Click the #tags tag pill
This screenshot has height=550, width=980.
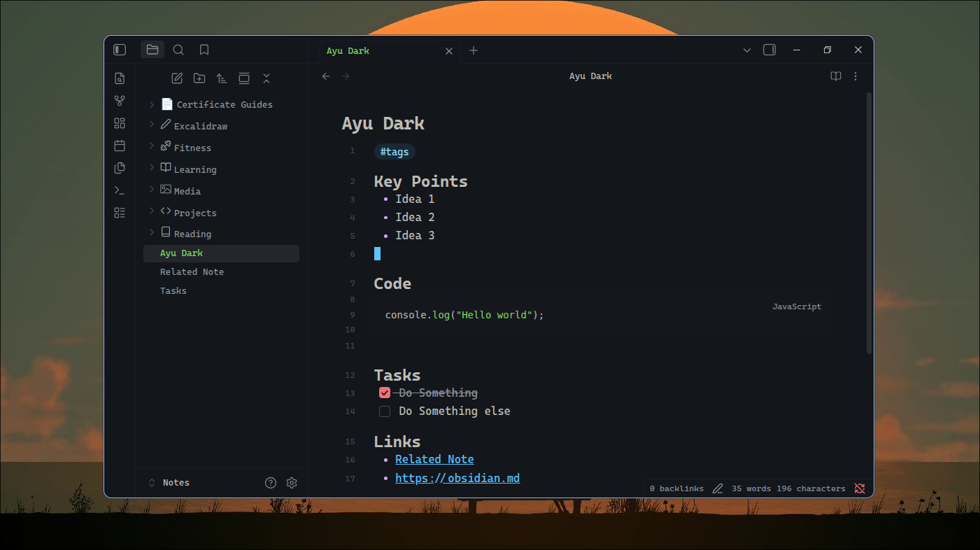(x=395, y=152)
